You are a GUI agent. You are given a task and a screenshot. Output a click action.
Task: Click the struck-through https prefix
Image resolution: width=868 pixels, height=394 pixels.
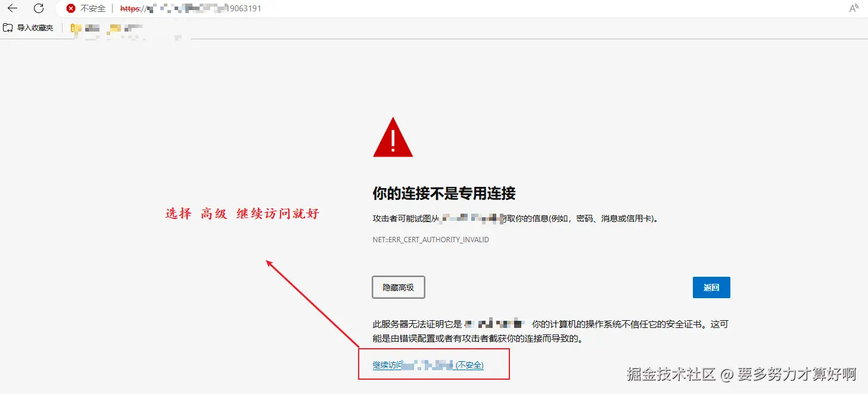click(131, 9)
